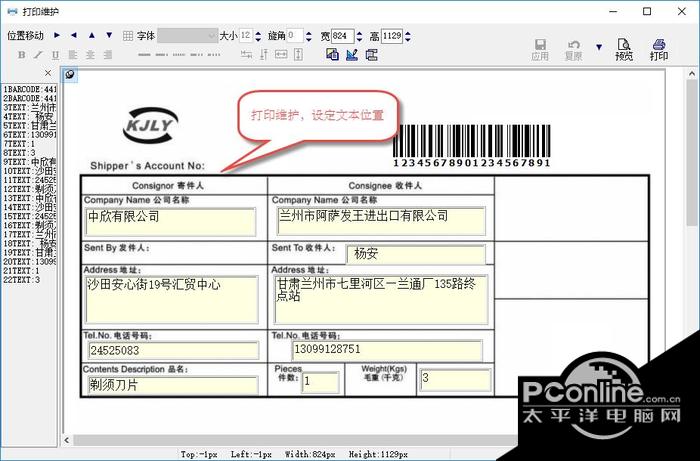Image resolution: width=700 pixels, height=461 pixels.
Task: Select the dashed line style
Action: [x=162, y=55]
